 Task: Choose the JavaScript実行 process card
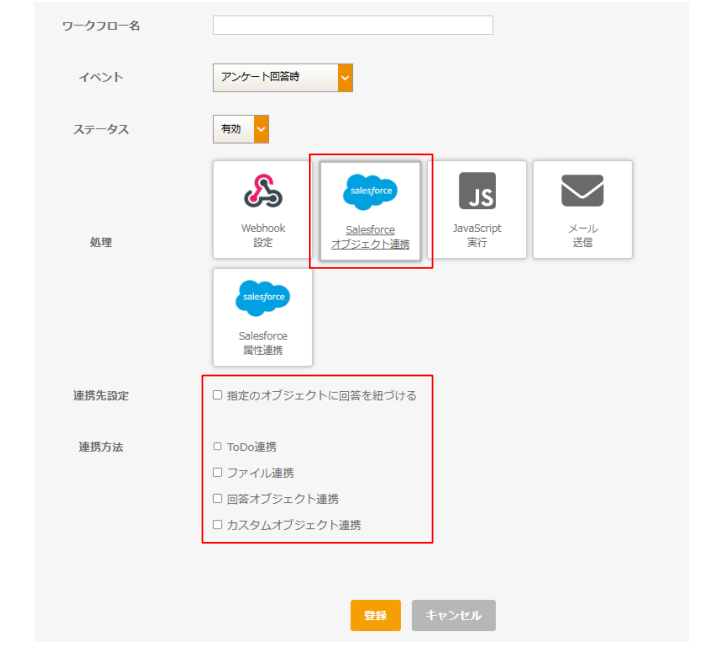pos(477,209)
